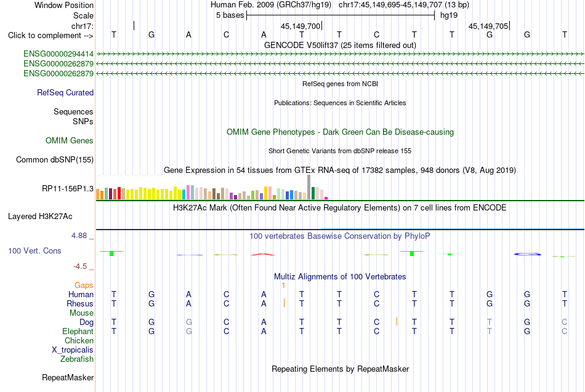
Task: Click the red PhyloP conservation mark
Action: (263, 254)
